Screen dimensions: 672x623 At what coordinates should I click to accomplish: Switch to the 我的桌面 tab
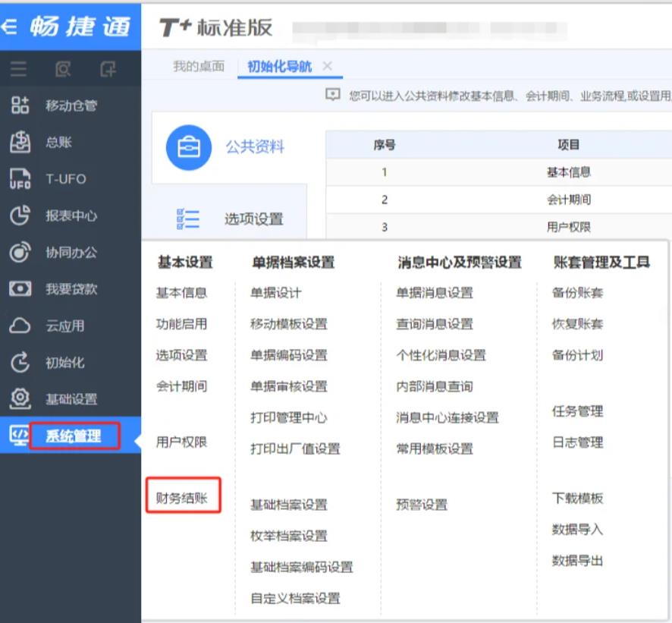click(198, 67)
